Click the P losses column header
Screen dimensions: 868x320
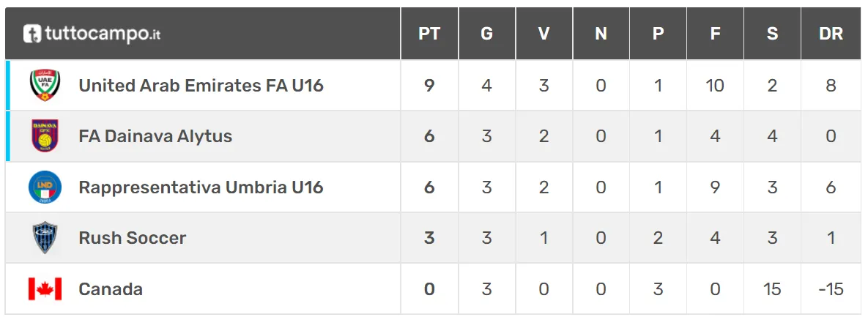[658, 34]
